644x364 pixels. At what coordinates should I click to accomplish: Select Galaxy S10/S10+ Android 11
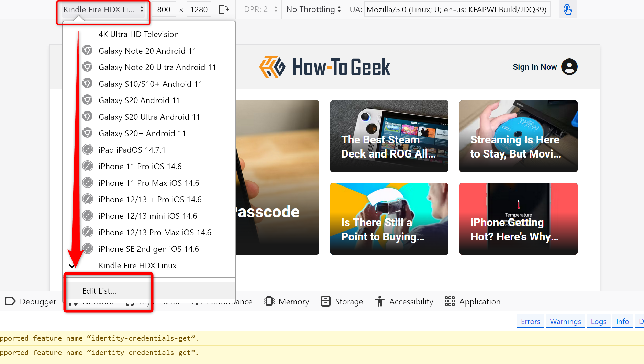click(149, 84)
